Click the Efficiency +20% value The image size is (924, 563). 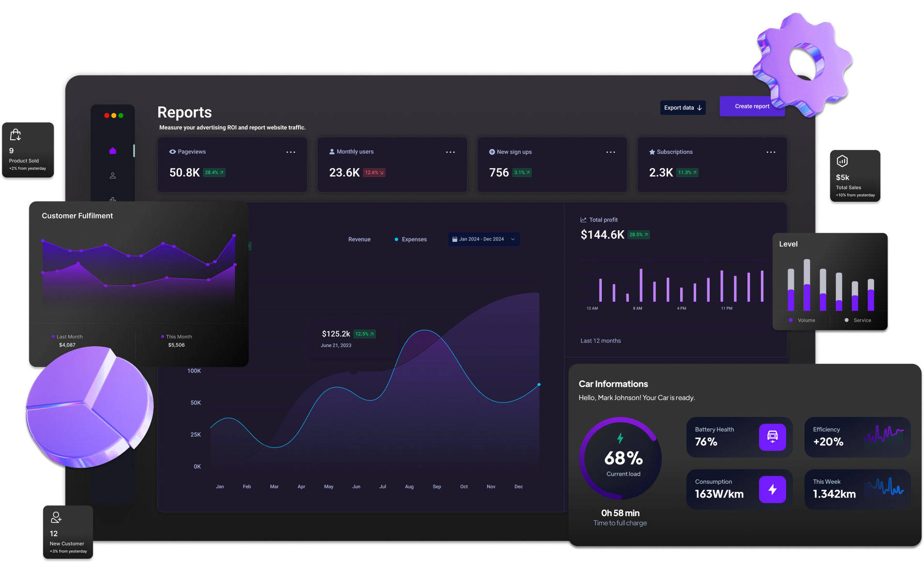point(828,442)
